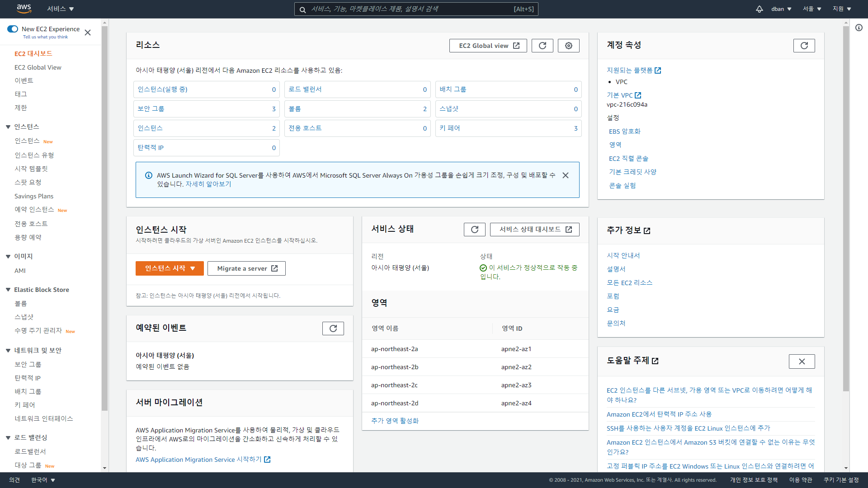
Task: Refresh the 리소스 panel
Action: pos(542,46)
